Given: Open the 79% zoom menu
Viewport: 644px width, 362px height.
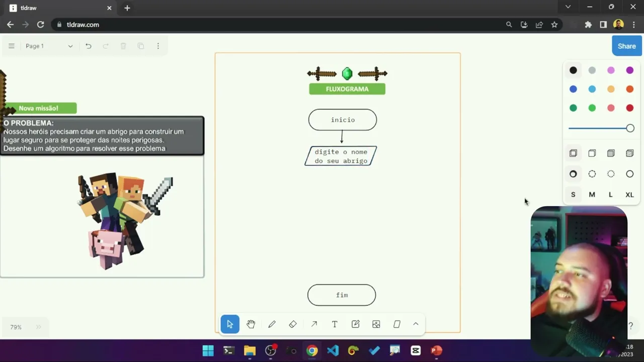Looking at the screenshot, I should tap(16, 327).
